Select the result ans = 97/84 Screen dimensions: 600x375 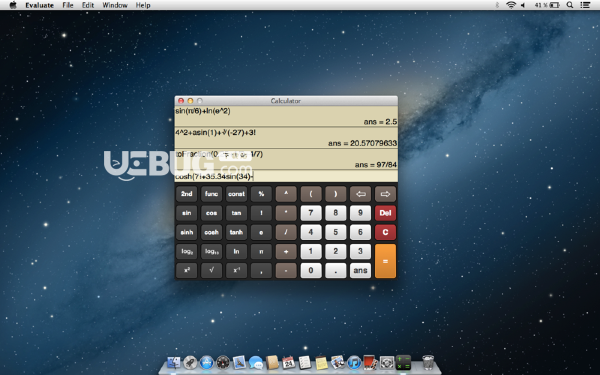pos(376,165)
